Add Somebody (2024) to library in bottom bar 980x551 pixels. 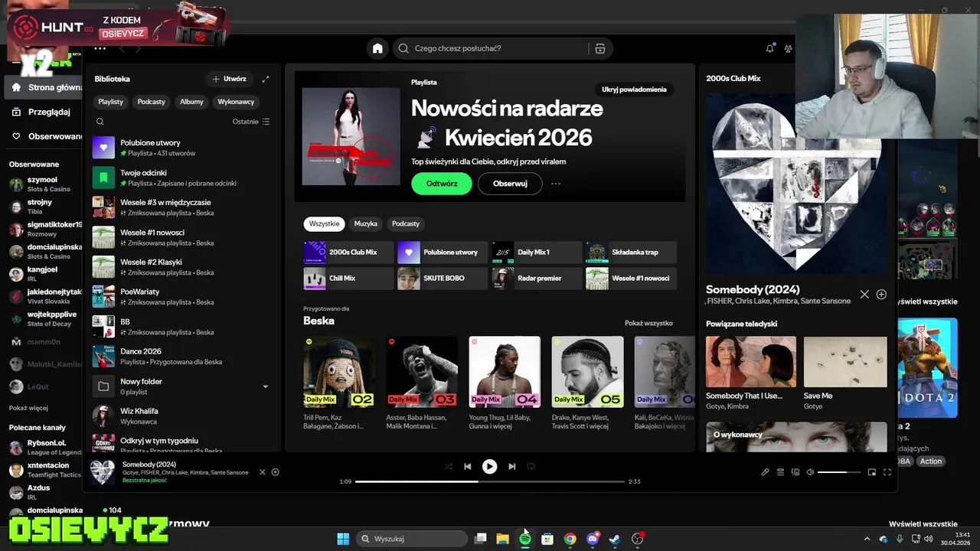click(276, 472)
